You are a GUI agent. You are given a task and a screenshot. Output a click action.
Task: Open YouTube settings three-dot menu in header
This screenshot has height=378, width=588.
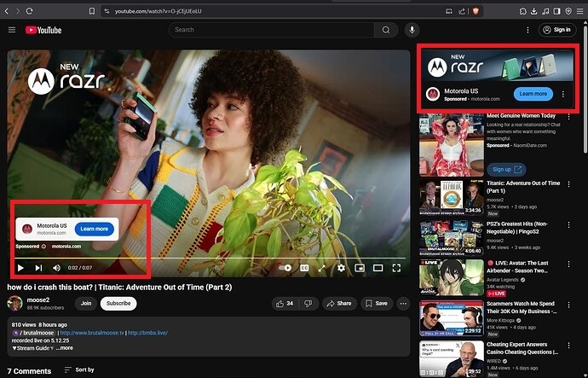click(527, 30)
